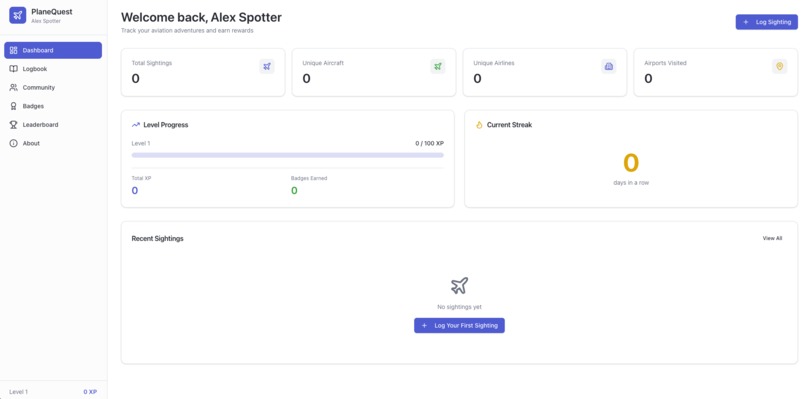Click the Level Progress heading

(x=166, y=124)
